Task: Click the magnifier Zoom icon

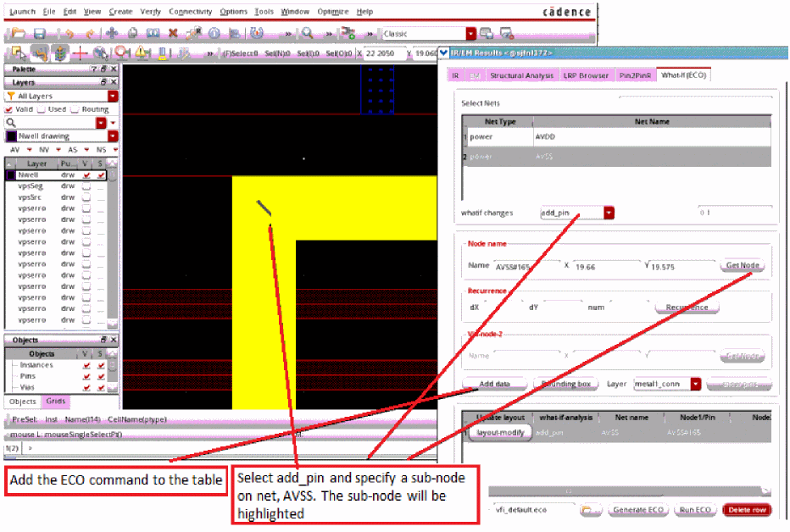Action: [307, 34]
